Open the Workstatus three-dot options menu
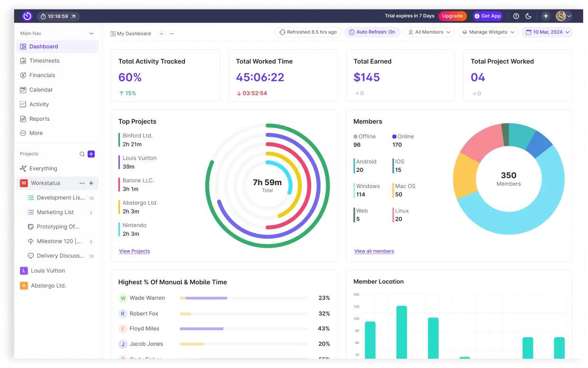 pyautogui.click(x=82, y=183)
